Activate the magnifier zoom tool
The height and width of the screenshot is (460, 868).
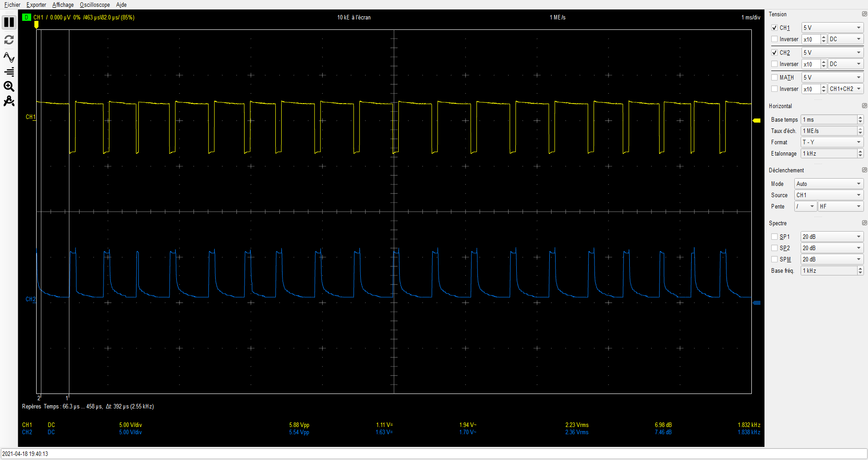pyautogui.click(x=9, y=86)
